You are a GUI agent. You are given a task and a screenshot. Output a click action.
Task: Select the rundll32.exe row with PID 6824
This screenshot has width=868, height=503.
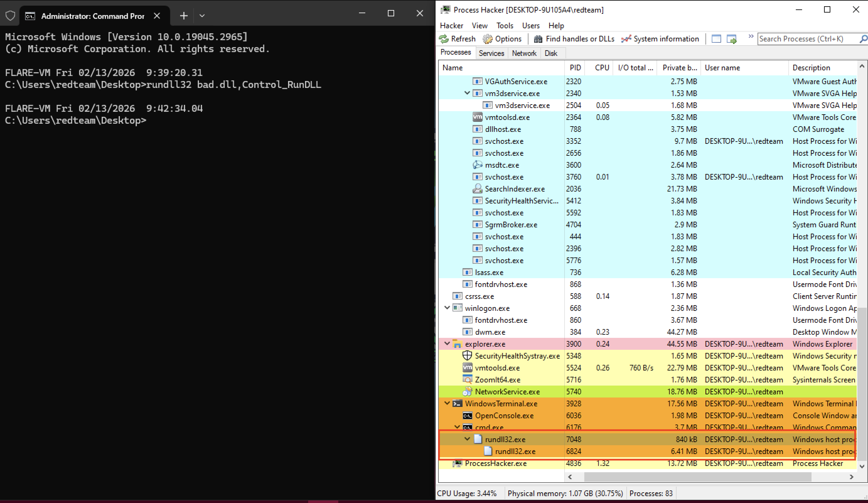pos(648,451)
